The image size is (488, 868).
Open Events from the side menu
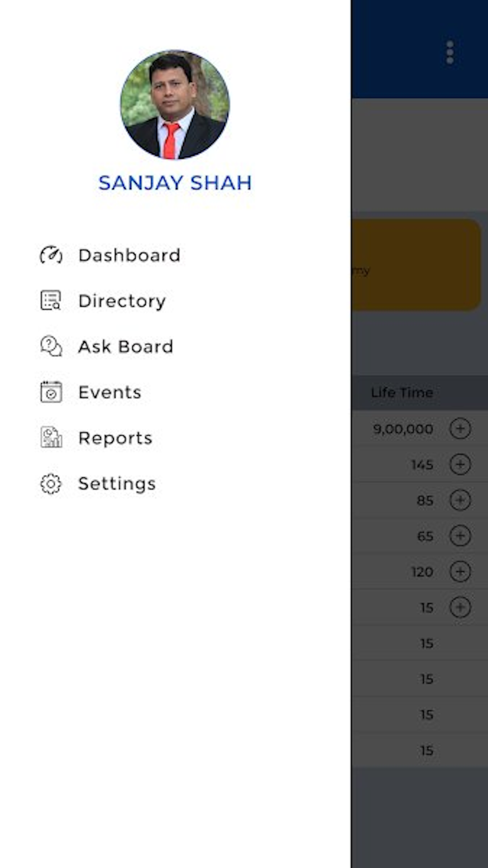pos(110,393)
